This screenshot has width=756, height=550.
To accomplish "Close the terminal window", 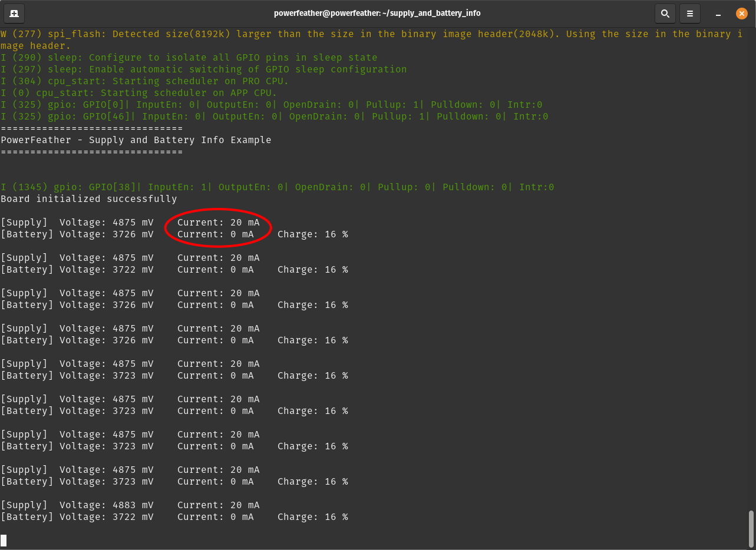I will 742,13.
